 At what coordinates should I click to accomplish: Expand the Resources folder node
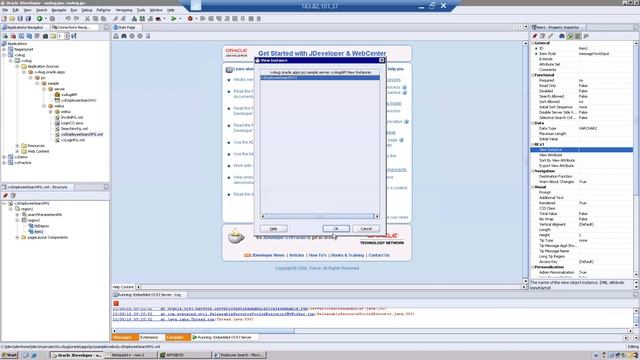17,145
